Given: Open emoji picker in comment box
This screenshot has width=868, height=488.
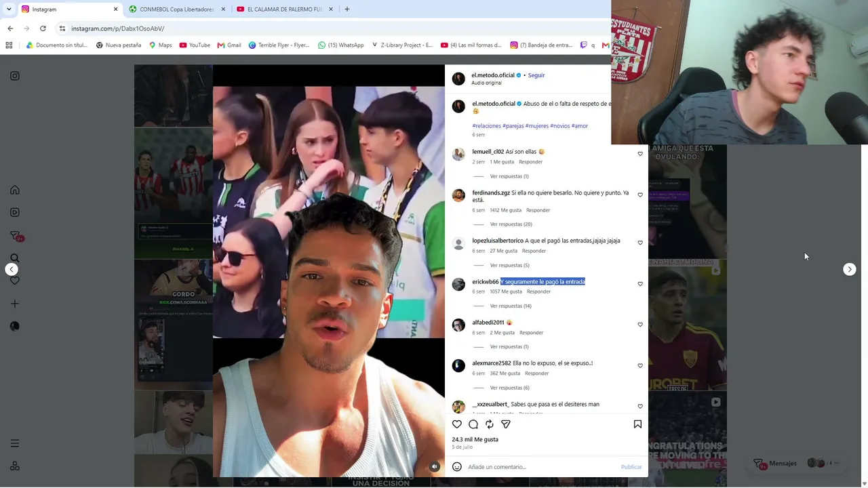Looking at the screenshot, I should 457,467.
